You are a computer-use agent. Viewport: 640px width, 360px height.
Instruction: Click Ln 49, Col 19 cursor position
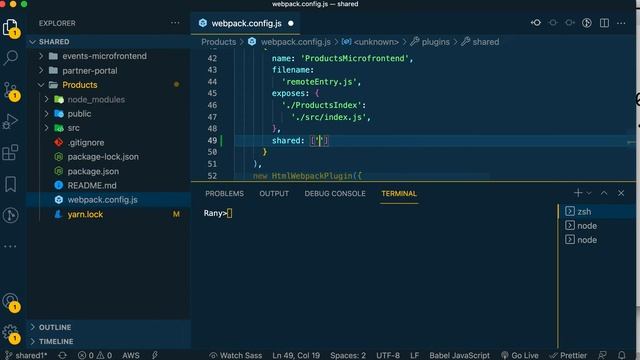click(296, 355)
